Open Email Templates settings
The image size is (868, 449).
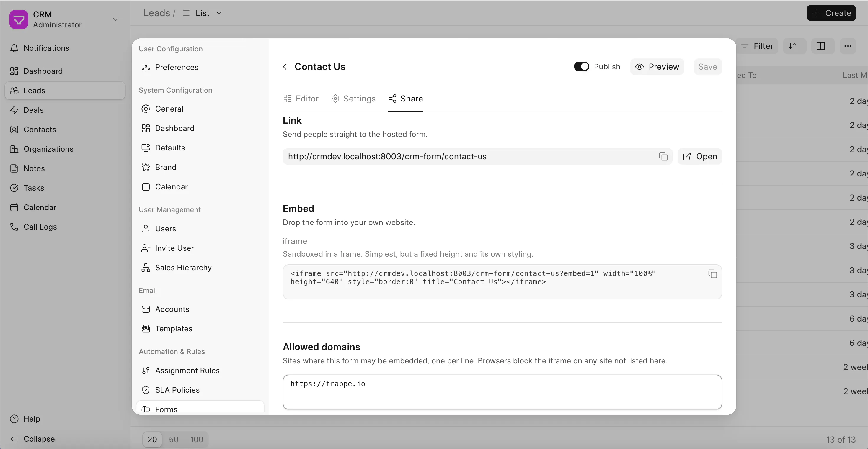[x=200, y=329]
